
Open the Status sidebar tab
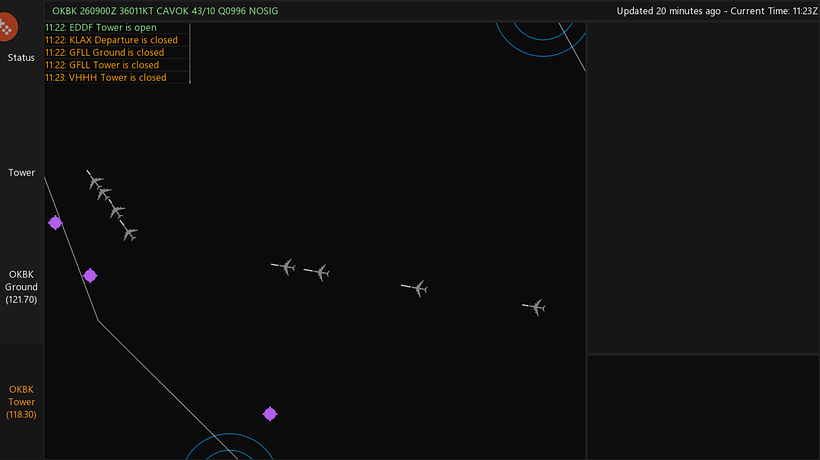tap(21, 58)
